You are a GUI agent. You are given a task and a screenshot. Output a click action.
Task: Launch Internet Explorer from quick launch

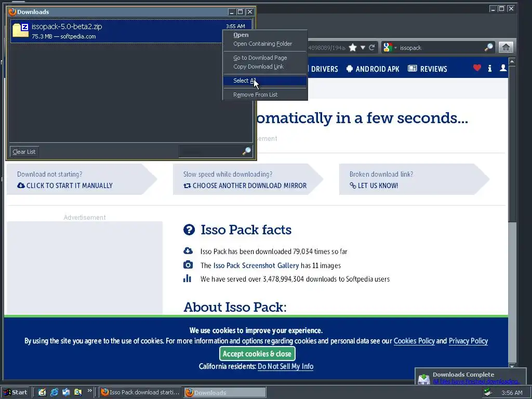[x=54, y=392]
